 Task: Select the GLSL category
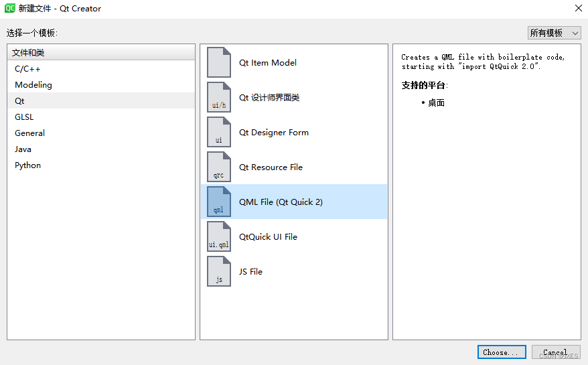click(101, 117)
